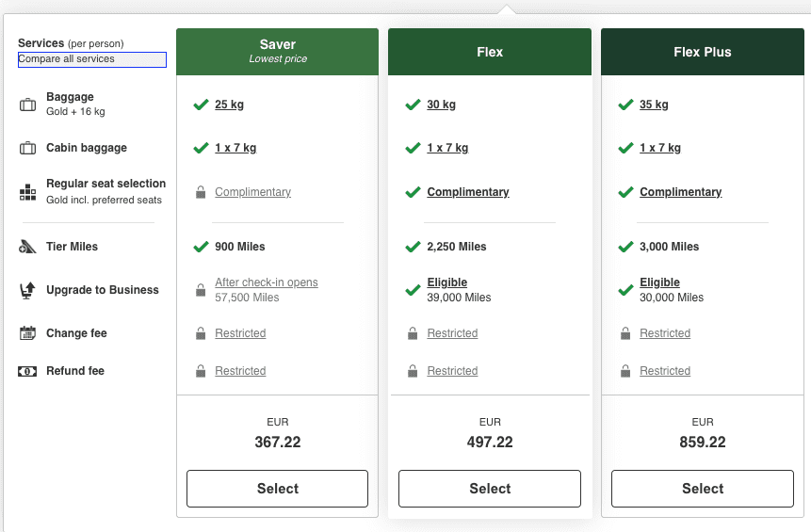
Task: Click the checkmark beside Flex Complimentary seat
Action: (x=413, y=192)
